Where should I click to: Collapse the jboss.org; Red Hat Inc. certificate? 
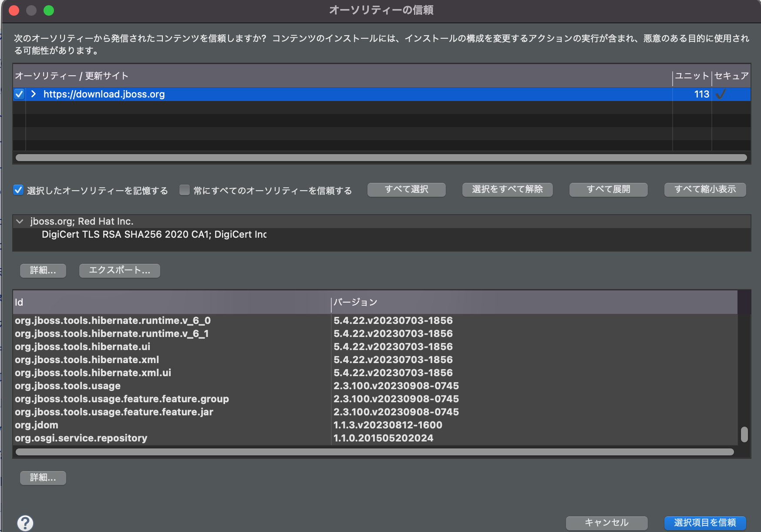20,221
